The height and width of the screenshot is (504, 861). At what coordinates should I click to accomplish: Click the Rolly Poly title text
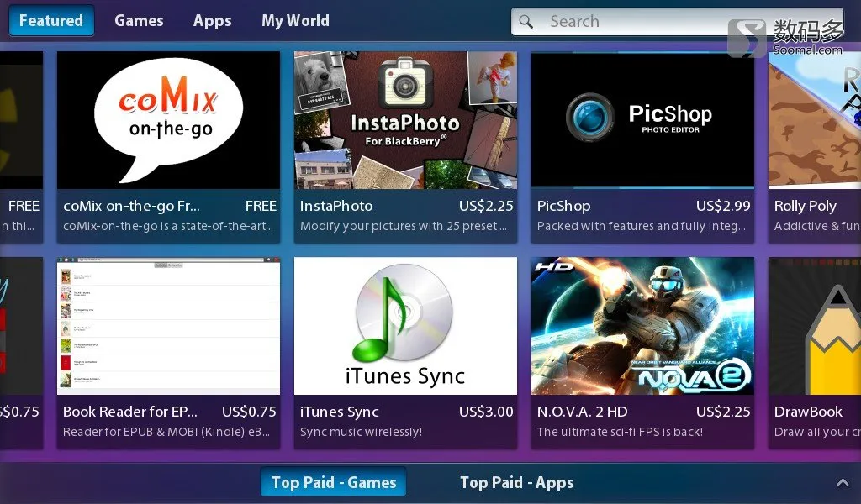(805, 206)
